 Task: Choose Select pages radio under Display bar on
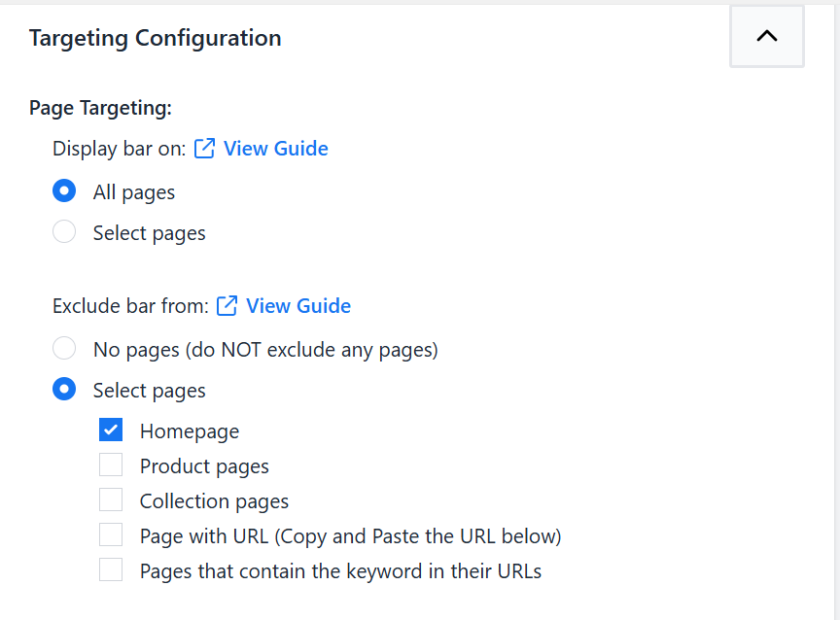[x=64, y=232]
